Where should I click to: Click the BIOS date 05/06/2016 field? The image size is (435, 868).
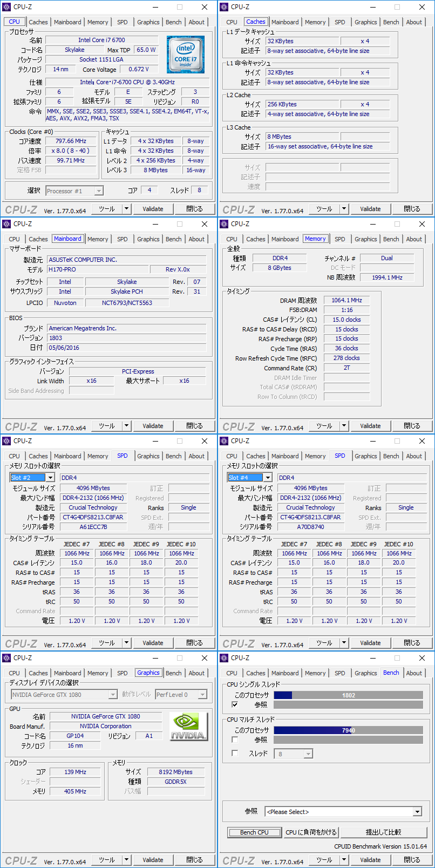pyautogui.click(x=127, y=348)
